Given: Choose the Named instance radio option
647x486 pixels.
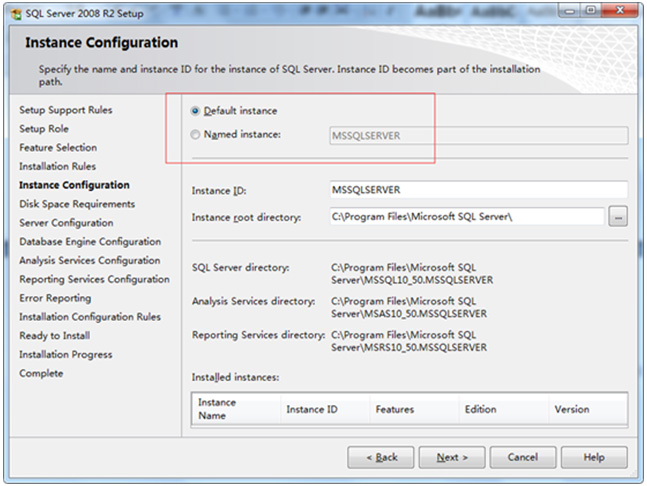Looking at the screenshot, I should point(195,135).
